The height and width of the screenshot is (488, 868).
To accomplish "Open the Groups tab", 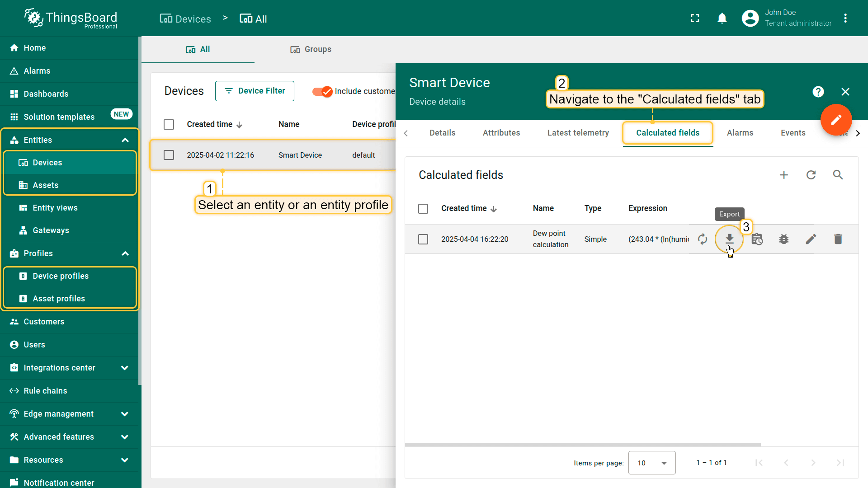I will (311, 49).
